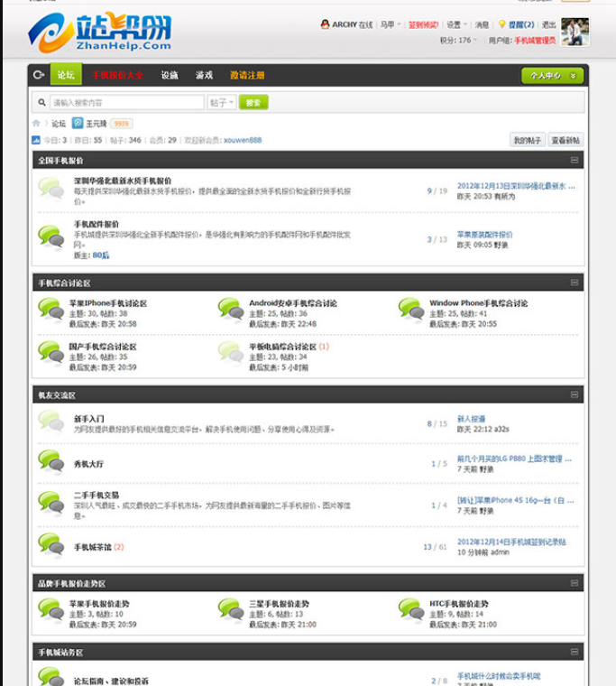
Task: Click the home icon in breadcrumb
Action: [x=36, y=124]
